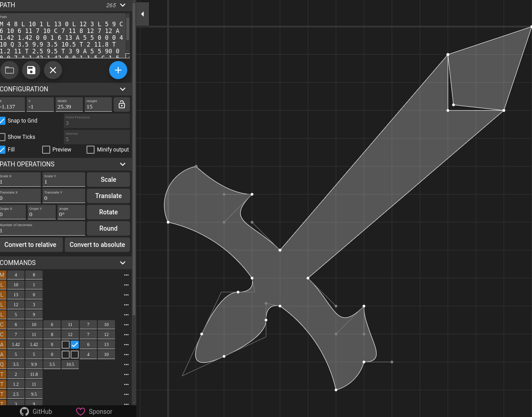This screenshot has height=417, width=532.
Task: Toggle the aspect ratio lock icon
Action: 122,104
